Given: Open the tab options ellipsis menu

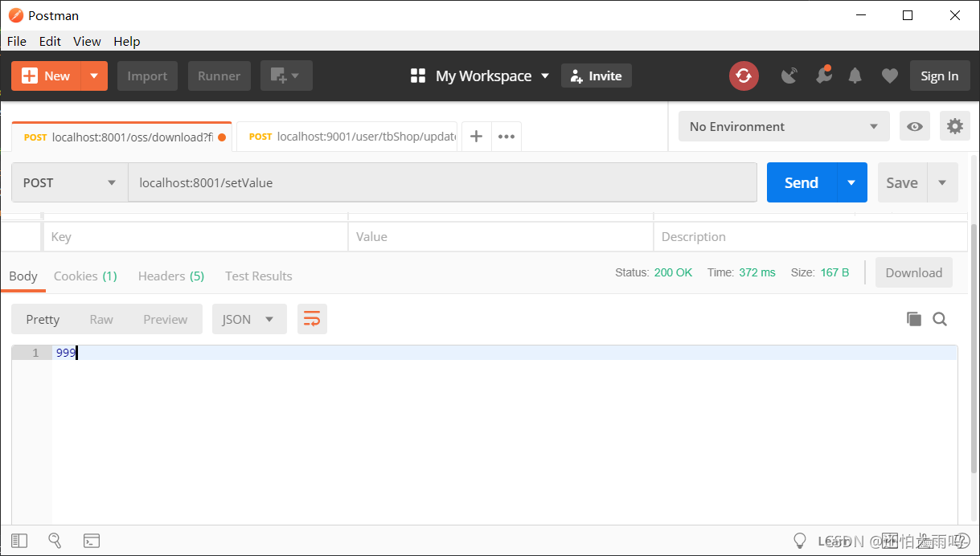Looking at the screenshot, I should pos(506,137).
